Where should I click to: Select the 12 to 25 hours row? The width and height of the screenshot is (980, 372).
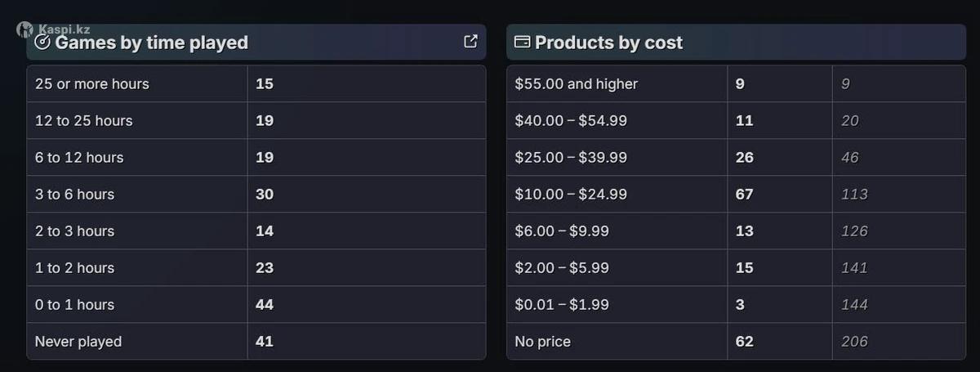coord(83,121)
